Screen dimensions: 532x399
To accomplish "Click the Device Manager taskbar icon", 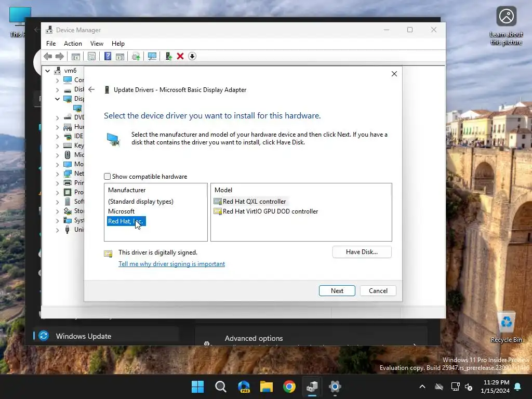I will click(x=312, y=387).
